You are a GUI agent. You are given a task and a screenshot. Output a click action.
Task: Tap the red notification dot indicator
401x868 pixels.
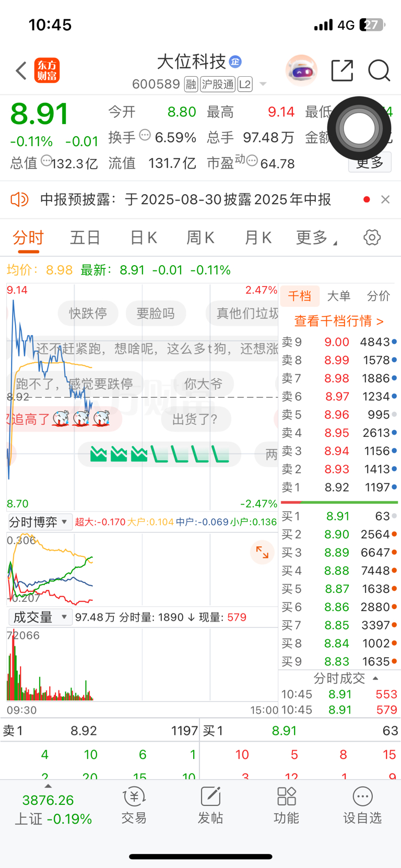tap(367, 199)
